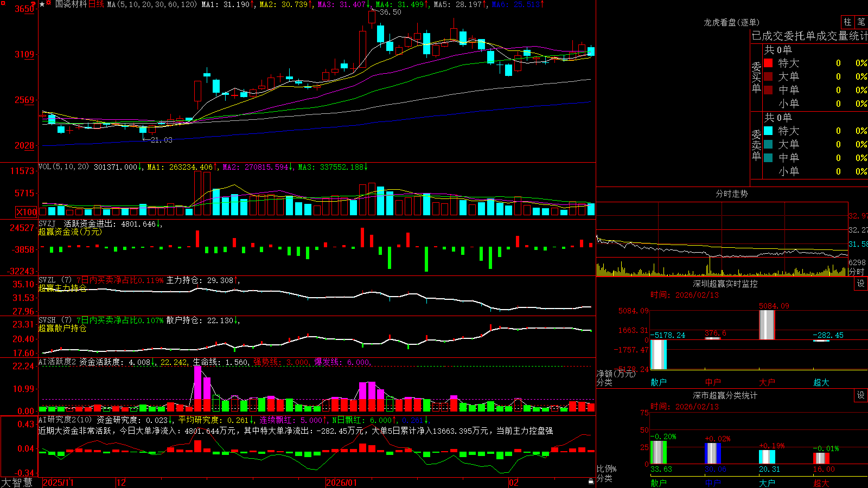Click the 大智慧 logo
The image size is (868, 488).
coord(17,483)
